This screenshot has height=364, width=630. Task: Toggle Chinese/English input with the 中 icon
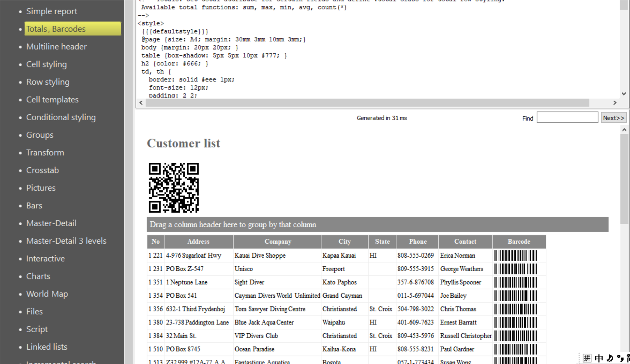[599, 359]
